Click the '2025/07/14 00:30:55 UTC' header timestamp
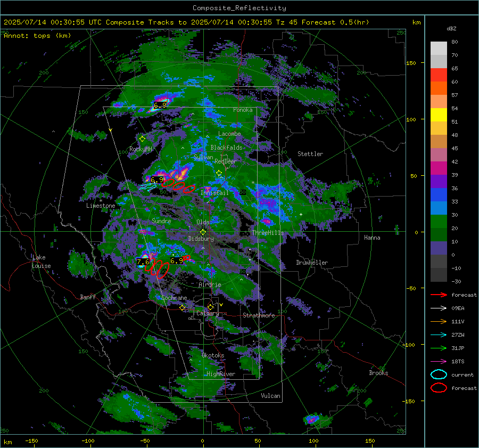Screen dimensions: 479x448 [53, 22]
